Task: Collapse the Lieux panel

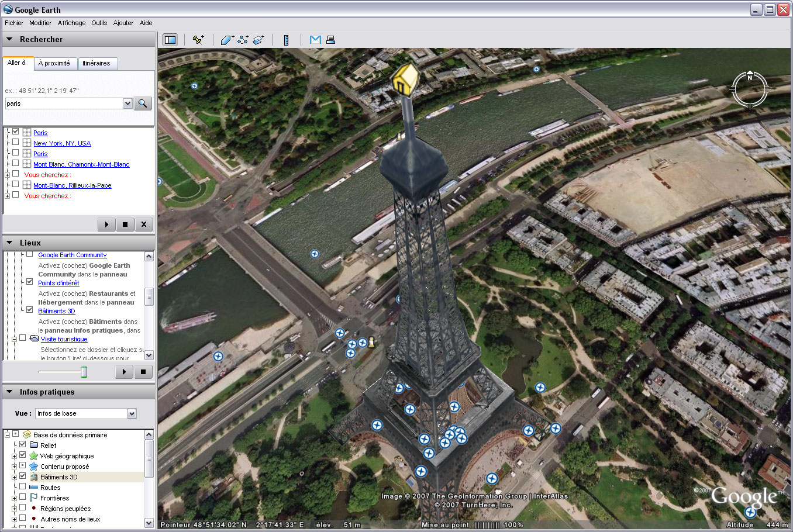Action: pos(9,243)
